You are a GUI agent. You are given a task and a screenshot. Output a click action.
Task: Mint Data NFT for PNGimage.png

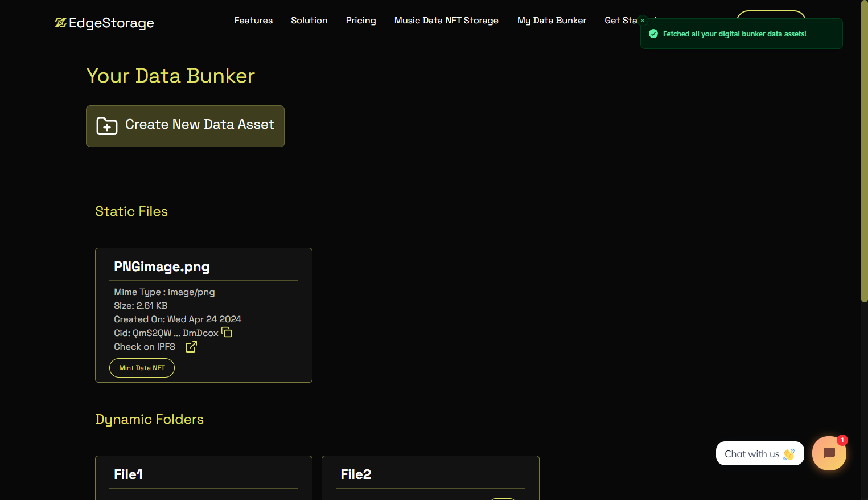point(142,368)
